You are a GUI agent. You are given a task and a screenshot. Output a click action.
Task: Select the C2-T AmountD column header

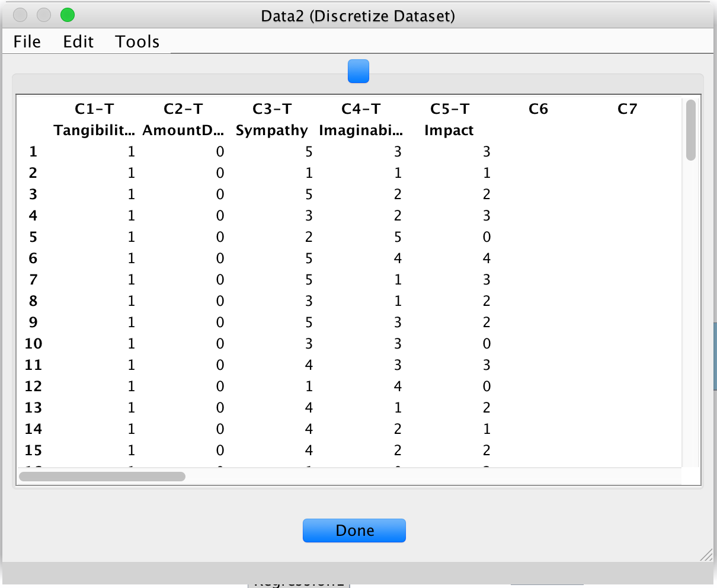(x=183, y=119)
